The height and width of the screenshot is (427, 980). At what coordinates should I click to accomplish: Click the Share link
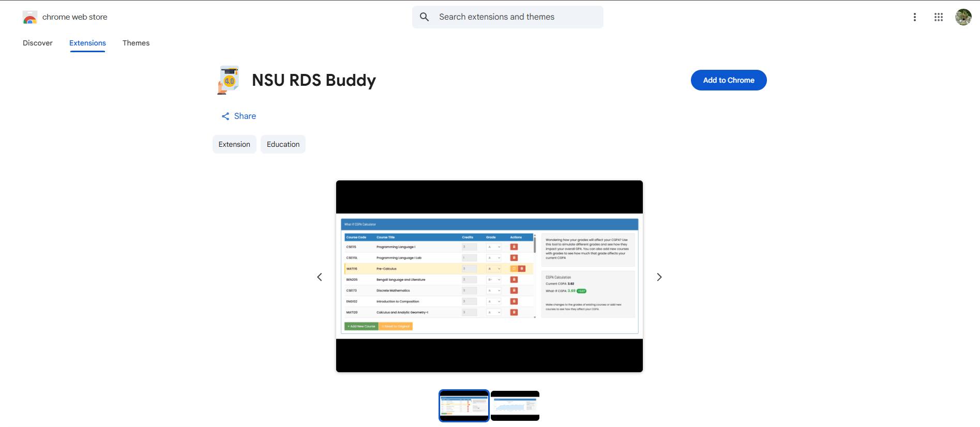tap(239, 116)
